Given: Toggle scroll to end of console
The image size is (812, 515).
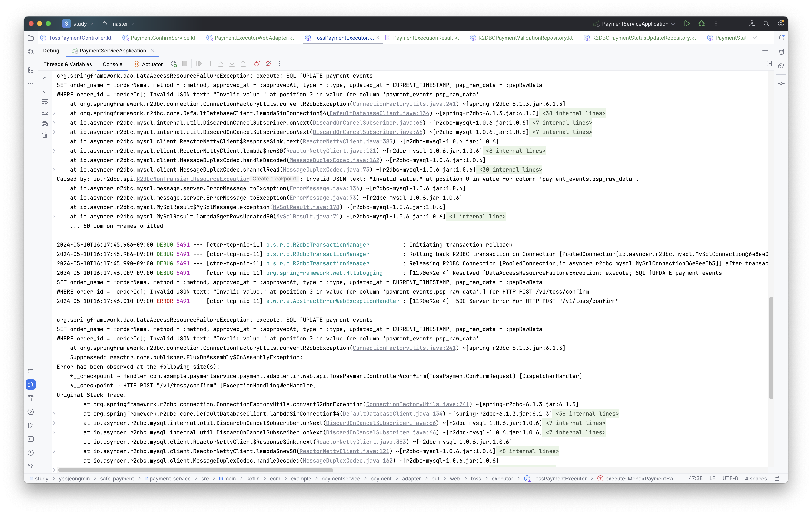Looking at the screenshot, I should point(45,113).
